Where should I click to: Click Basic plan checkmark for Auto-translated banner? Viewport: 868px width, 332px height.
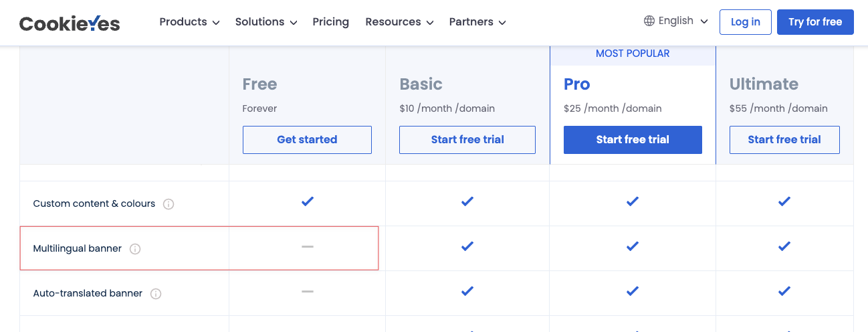click(467, 291)
